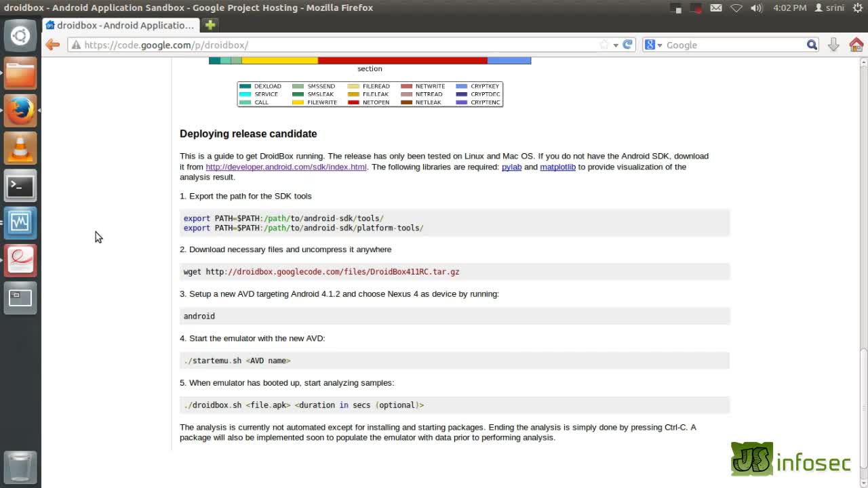Click the tray indicator with the red dot
868x488 pixels.
tap(696, 8)
